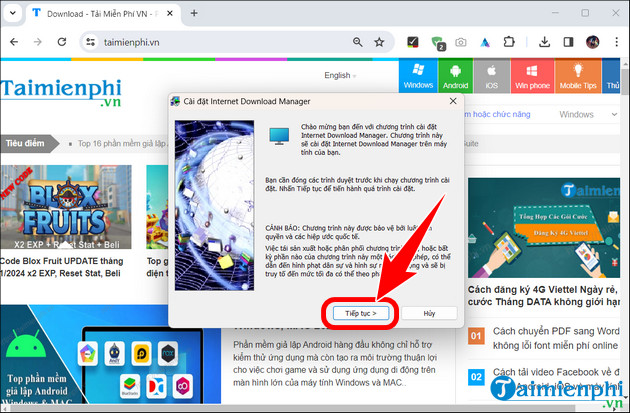630x413 pixels.
Task: Expand the Windows platform dropdown in search
Action: tap(588, 114)
